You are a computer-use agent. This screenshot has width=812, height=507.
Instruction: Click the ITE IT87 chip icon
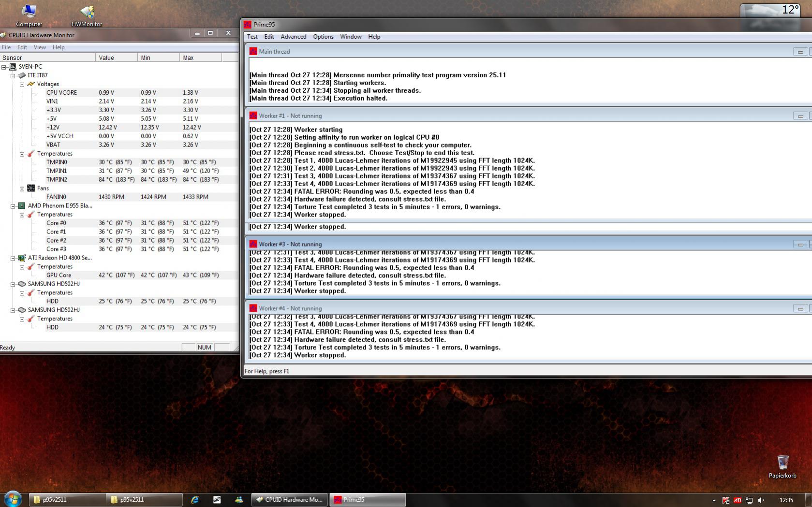tap(22, 75)
